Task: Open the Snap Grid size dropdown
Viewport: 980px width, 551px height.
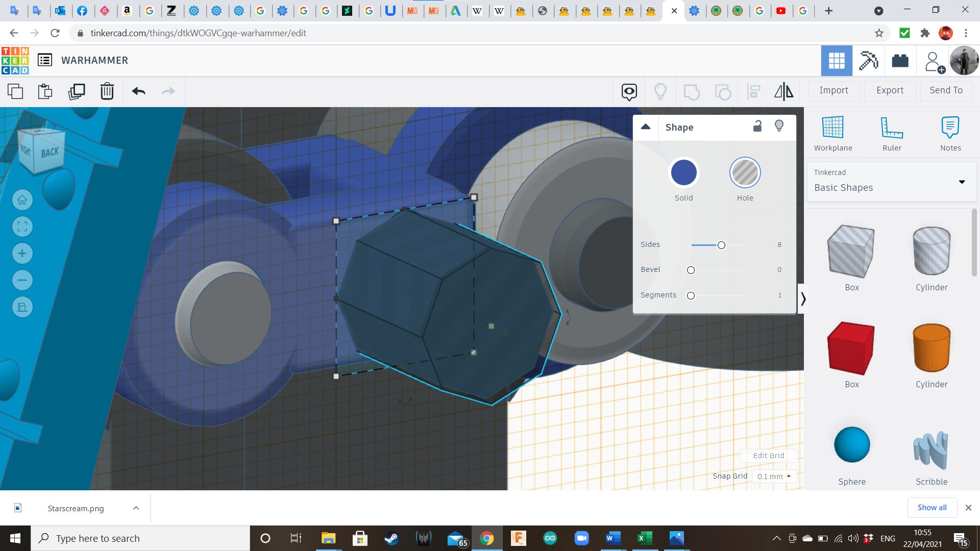Action: click(x=774, y=476)
